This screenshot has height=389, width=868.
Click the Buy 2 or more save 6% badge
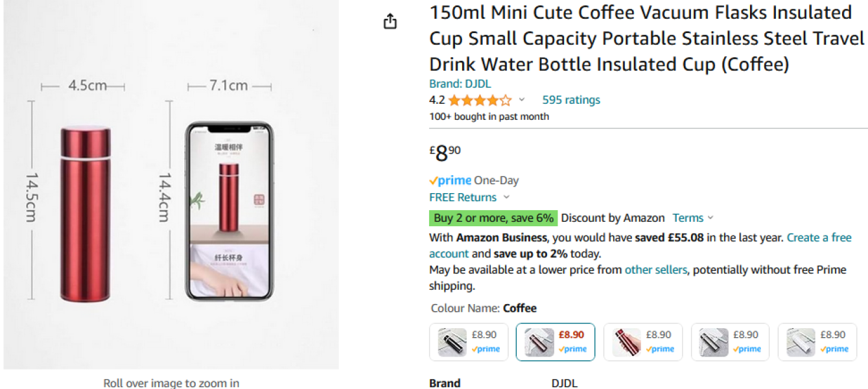tap(493, 218)
